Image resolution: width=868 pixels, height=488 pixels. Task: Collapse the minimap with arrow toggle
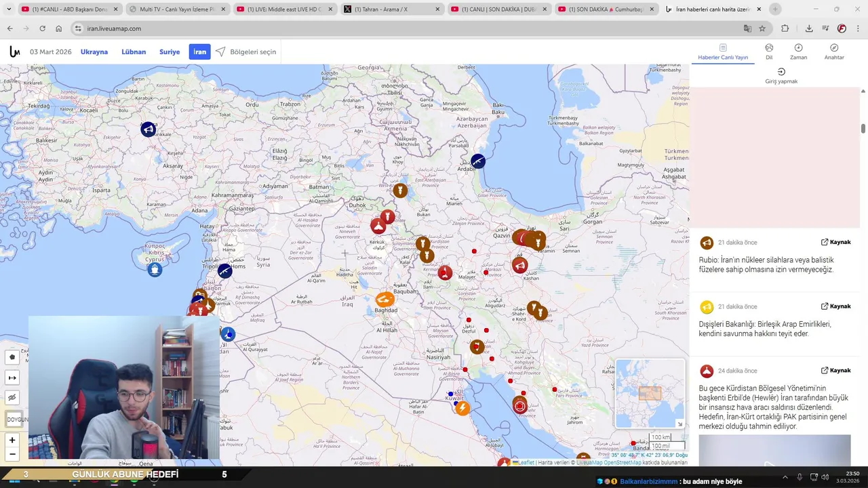(x=679, y=424)
